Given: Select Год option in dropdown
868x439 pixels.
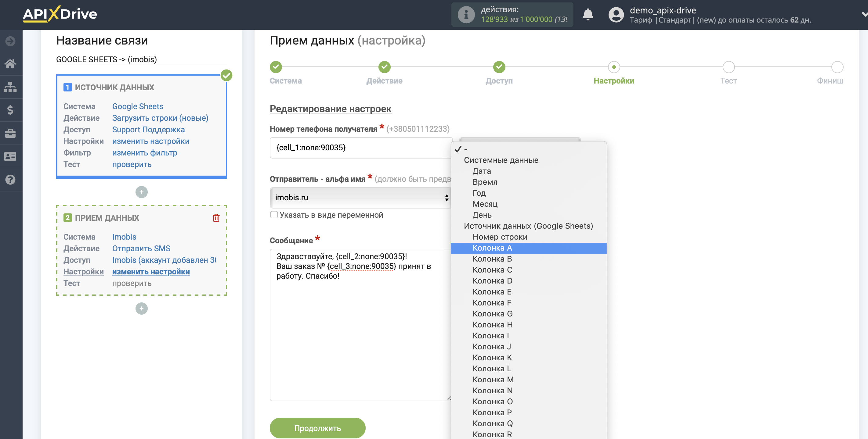Looking at the screenshot, I should (x=529, y=193).
